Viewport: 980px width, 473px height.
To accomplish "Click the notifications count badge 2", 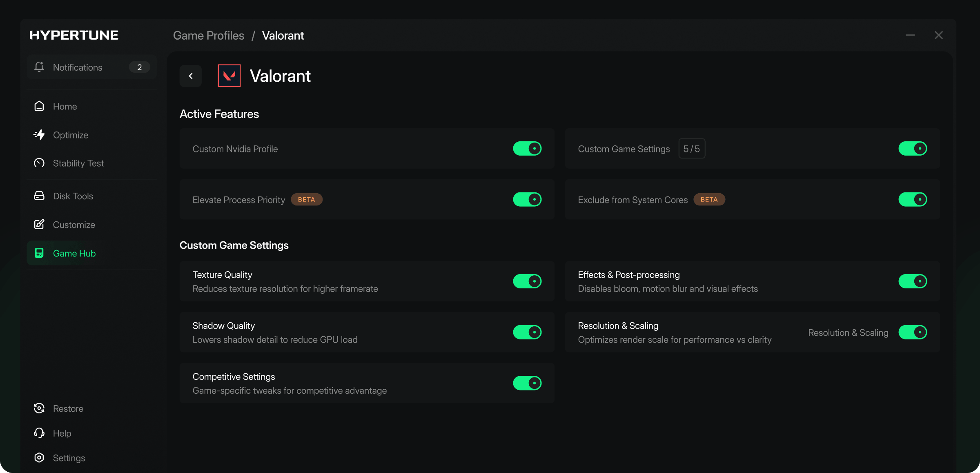I will click(x=139, y=67).
